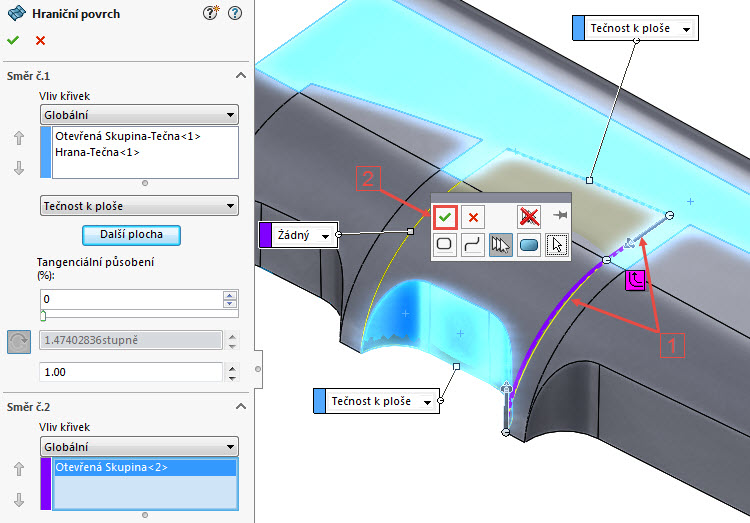Viewport: 750px width, 523px height.
Task: Toggle the group selection arrows icon
Action: (501, 245)
